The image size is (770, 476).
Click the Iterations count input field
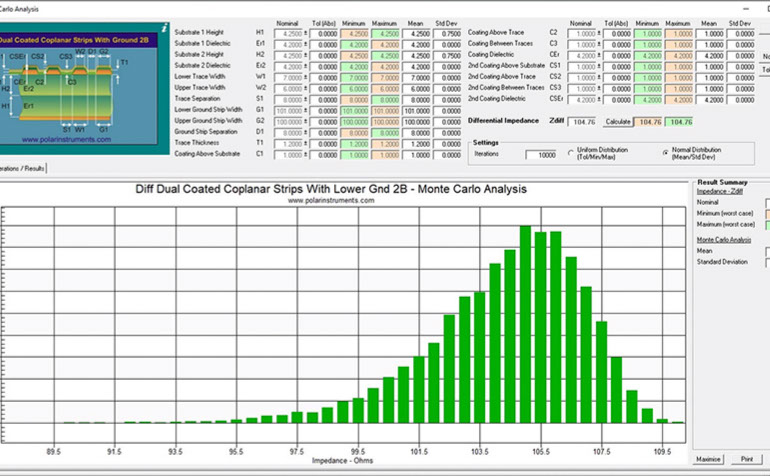coord(539,155)
